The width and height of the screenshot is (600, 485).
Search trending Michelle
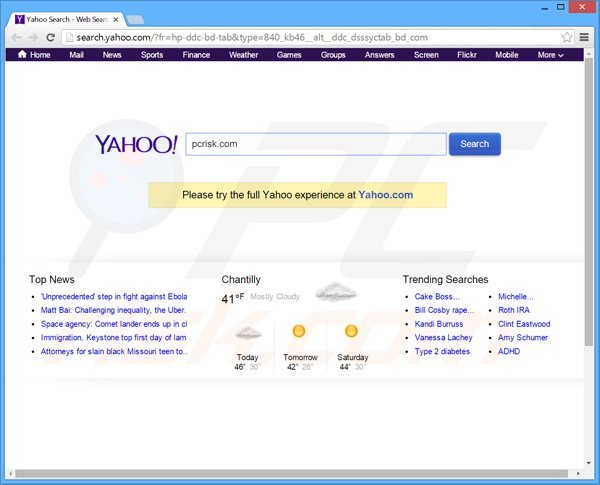pyautogui.click(x=516, y=297)
